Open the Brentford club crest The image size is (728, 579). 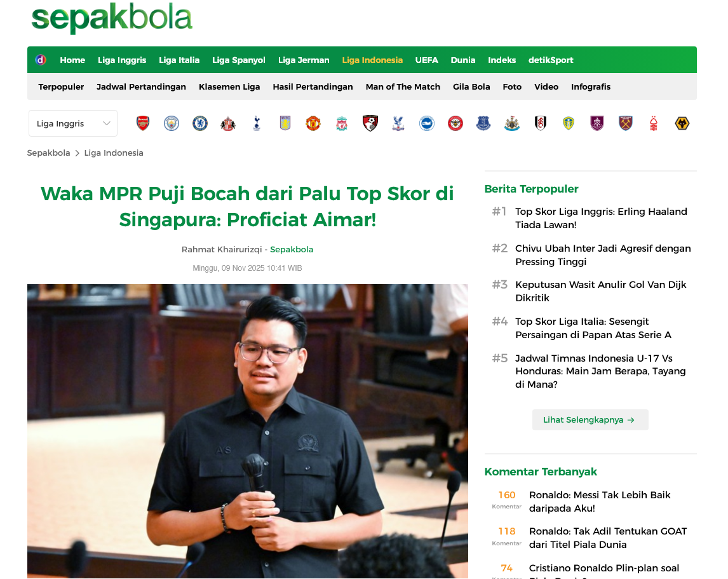[x=455, y=123]
